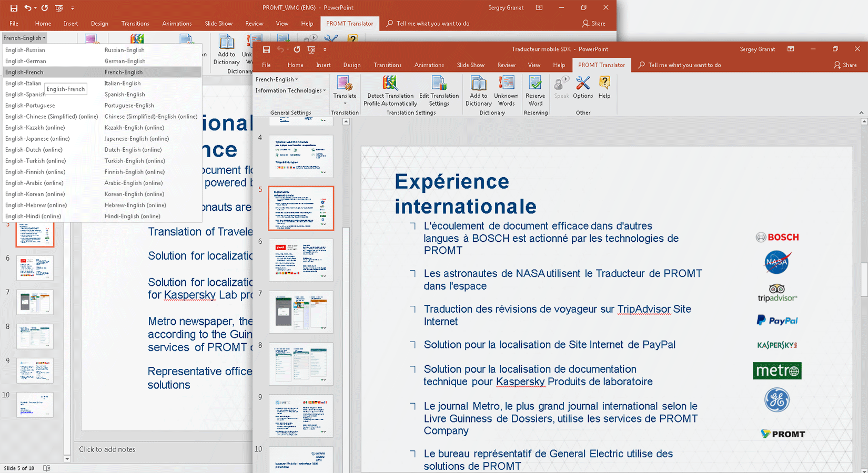
Task: Select slide 6 thumbnail in back window
Action: point(35,268)
